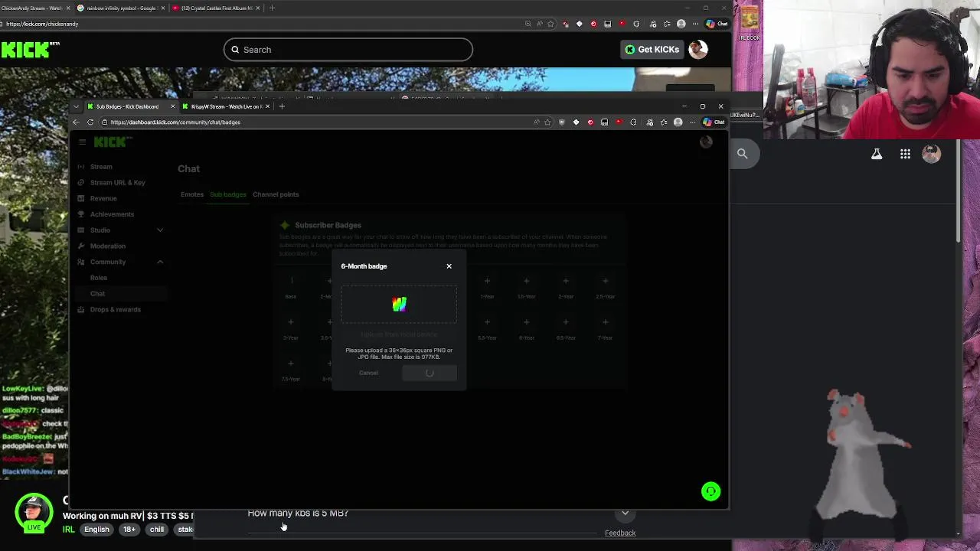
Task: Click the rainbow W badge preview image
Action: 399,305
